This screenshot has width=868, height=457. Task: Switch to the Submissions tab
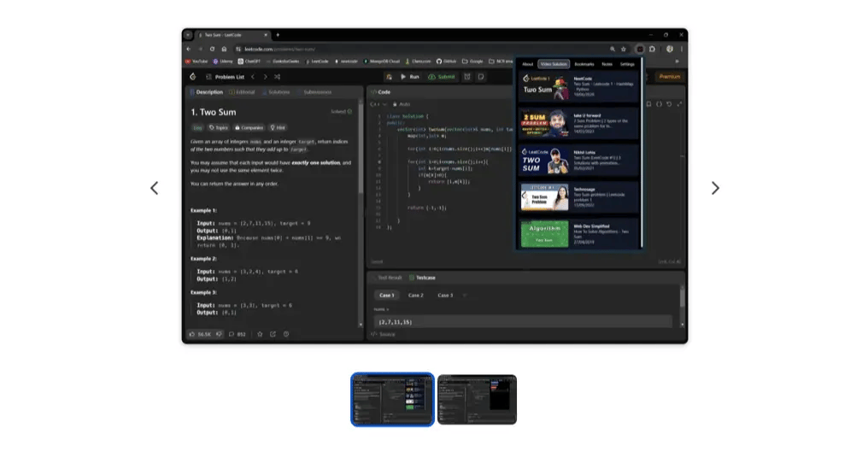tap(315, 92)
